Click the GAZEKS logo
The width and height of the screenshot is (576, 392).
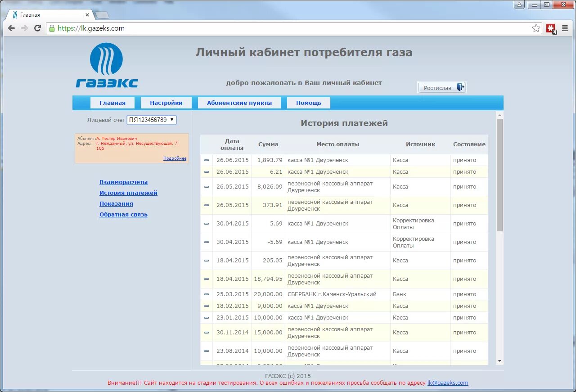(107, 65)
